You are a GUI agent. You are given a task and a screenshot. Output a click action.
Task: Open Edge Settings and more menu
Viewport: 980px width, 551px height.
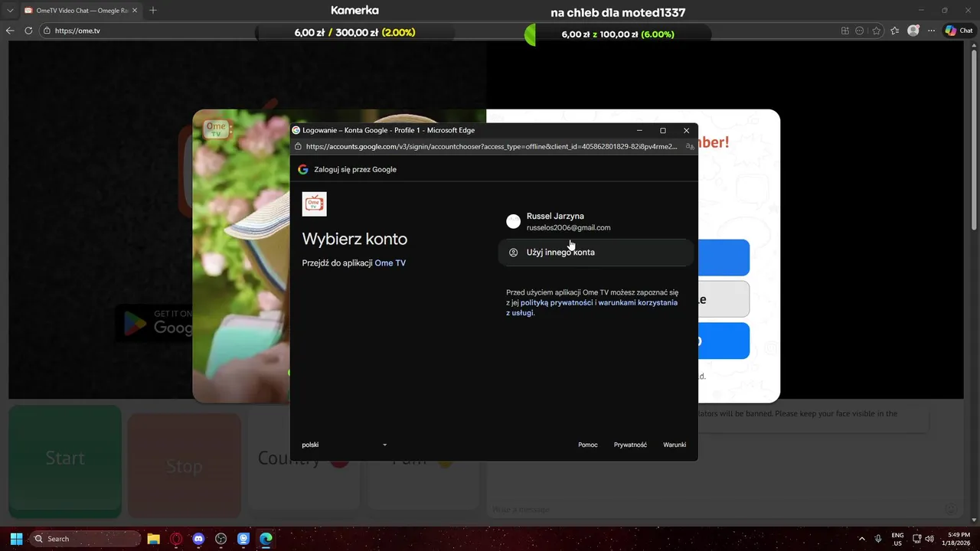pos(932,31)
